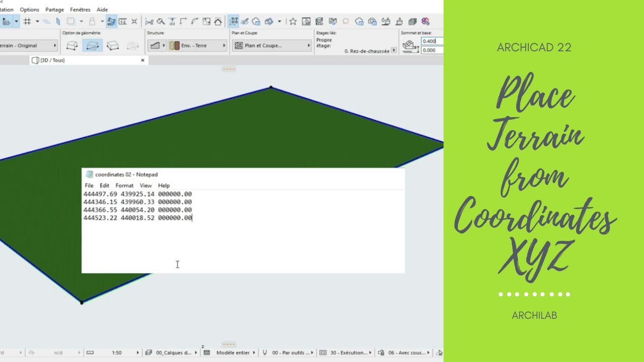Image resolution: width=644 pixels, height=362 pixels.
Task: Toggle the highlighted icon next to padlock arrow
Action: point(112,21)
